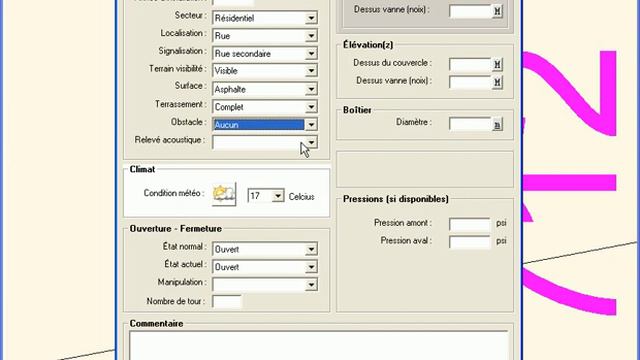Expand the Manipulation dropdown
640x360 pixels.
(311, 284)
